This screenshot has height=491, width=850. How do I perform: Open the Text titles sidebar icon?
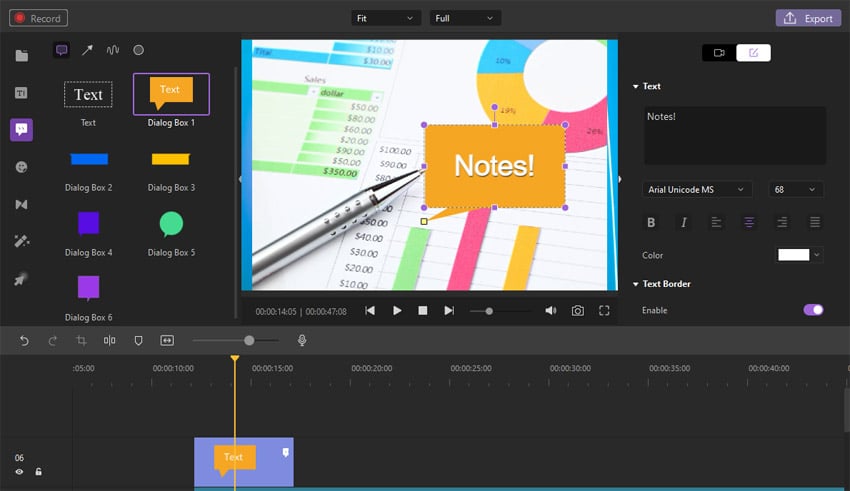pyautogui.click(x=21, y=93)
